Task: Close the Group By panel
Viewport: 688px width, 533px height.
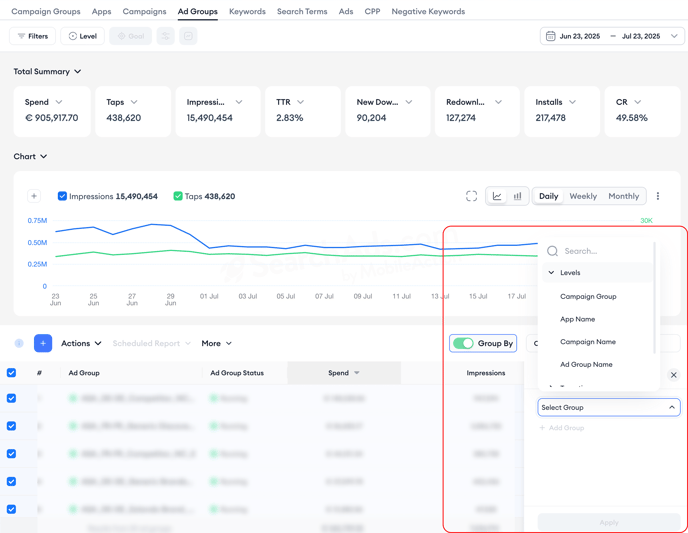Action: coord(674,375)
